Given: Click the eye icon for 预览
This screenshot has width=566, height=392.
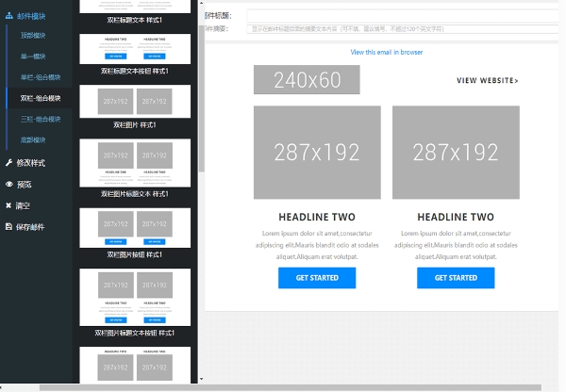Looking at the screenshot, I should (x=9, y=185).
